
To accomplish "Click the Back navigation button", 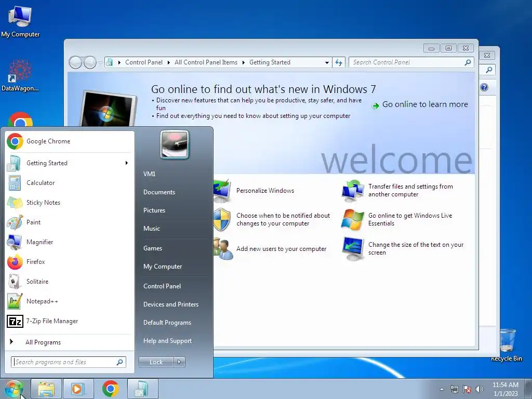I will click(75, 62).
